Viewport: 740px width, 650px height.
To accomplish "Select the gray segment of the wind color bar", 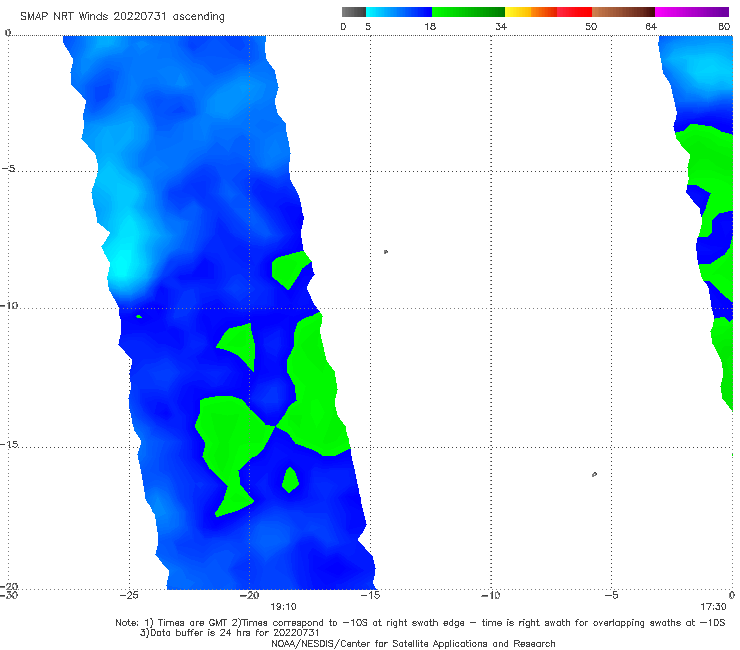I will (x=354, y=12).
